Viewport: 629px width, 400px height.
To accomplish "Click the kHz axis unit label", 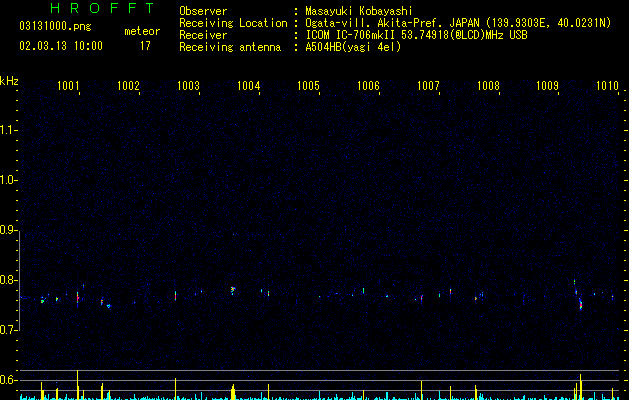I will (9, 81).
